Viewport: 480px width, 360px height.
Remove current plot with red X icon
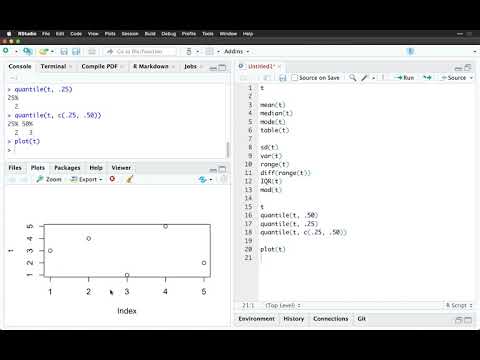112,179
